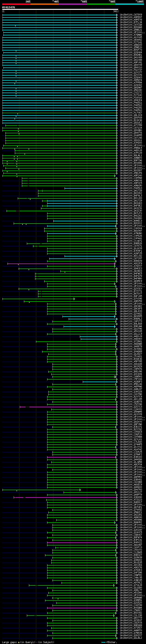Select hit label UniRef100_A9PED7

pyautogui.click(x=131, y=17)
